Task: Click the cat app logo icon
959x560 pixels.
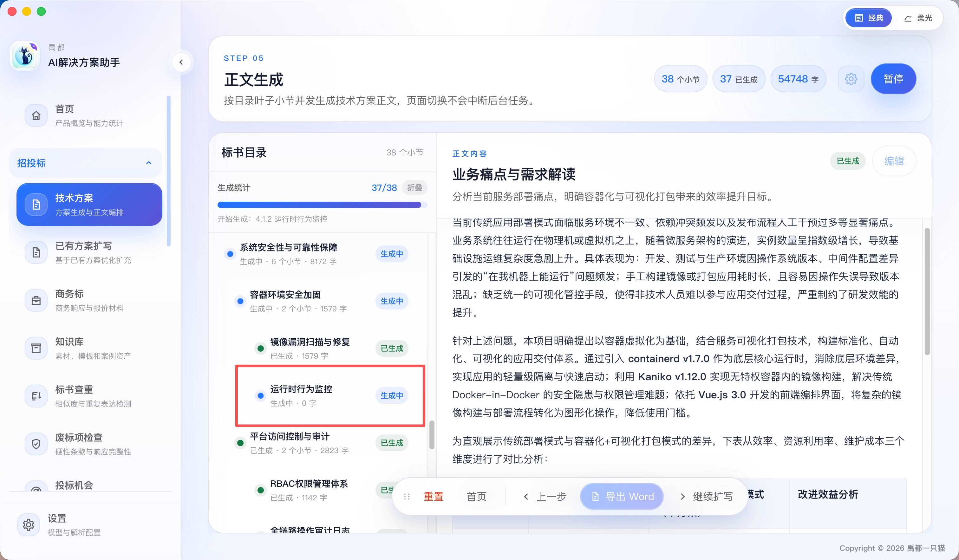Action: [25, 55]
